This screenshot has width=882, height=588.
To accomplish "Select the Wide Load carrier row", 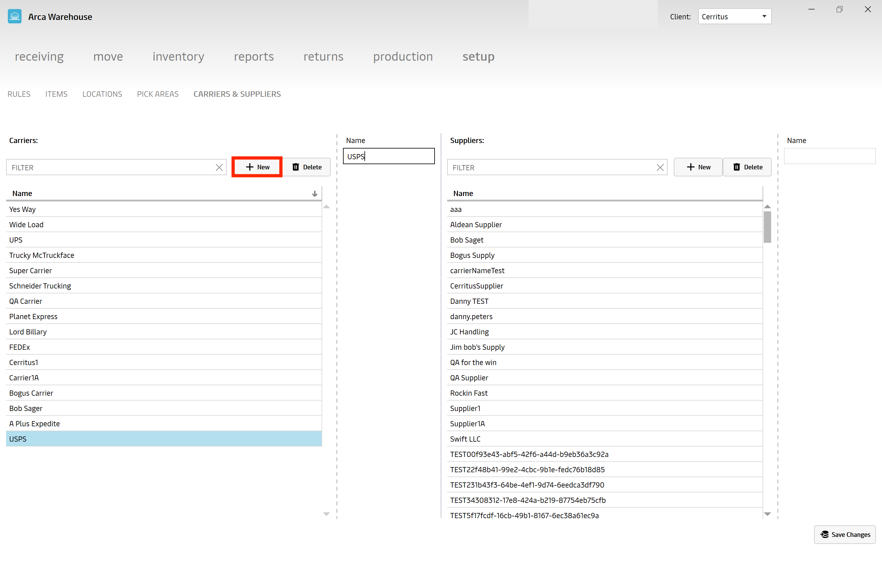I will pos(164,224).
